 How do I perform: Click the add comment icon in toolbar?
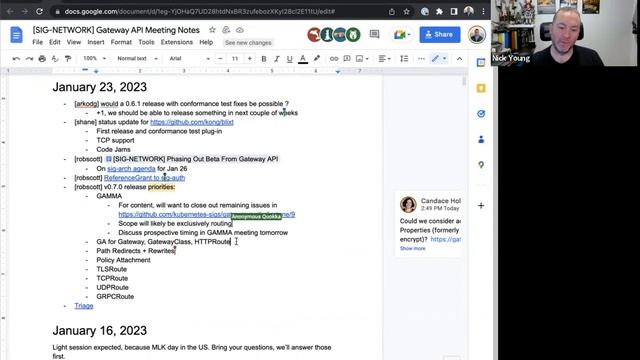coord(347,59)
